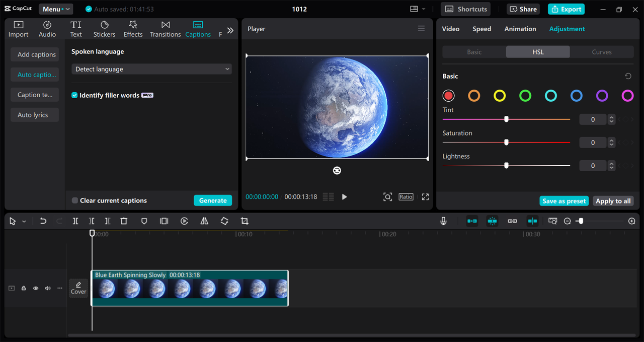Click the Lightness value stepper arrows

pyautogui.click(x=611, y=166)
